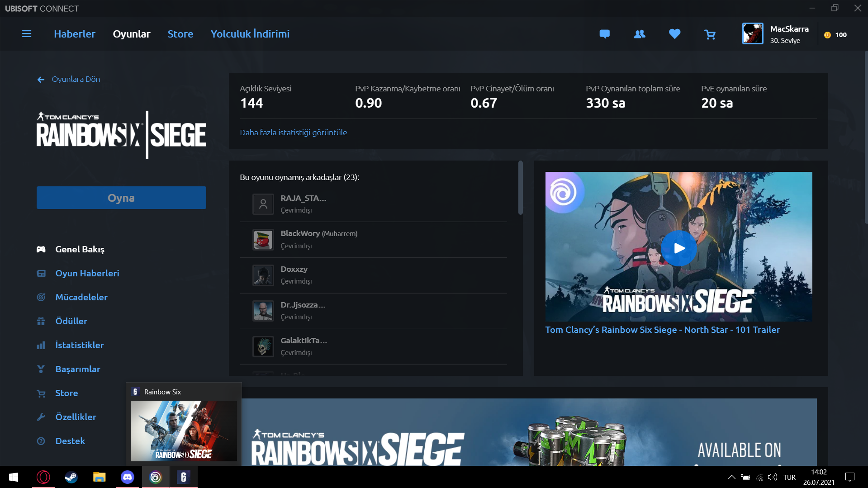This screenshot has width=868, height=488.
Task: Go to the Haberler tab
Action: 75,34
